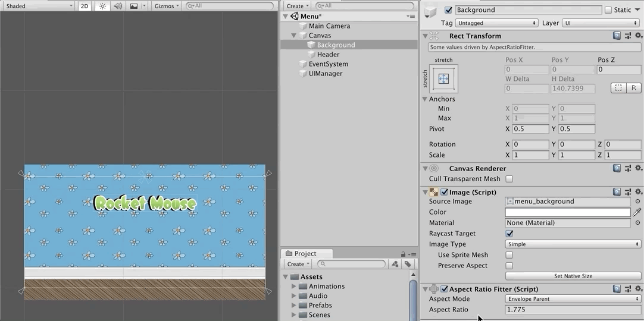Open Image script help book icon

tap(617, 192)
